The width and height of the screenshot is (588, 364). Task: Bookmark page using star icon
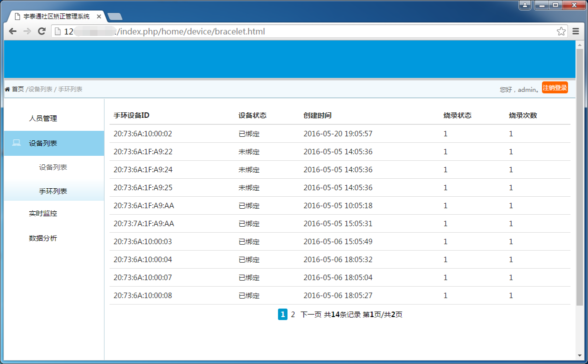[561, 31]
